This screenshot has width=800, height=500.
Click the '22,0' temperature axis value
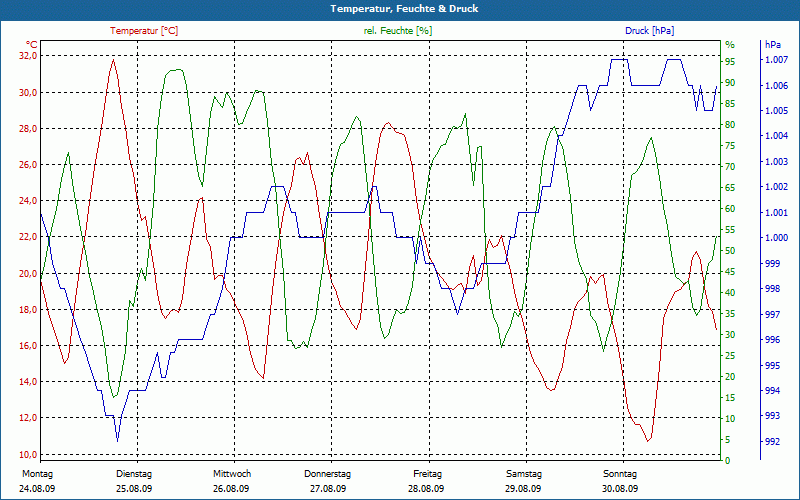point(28,237)
